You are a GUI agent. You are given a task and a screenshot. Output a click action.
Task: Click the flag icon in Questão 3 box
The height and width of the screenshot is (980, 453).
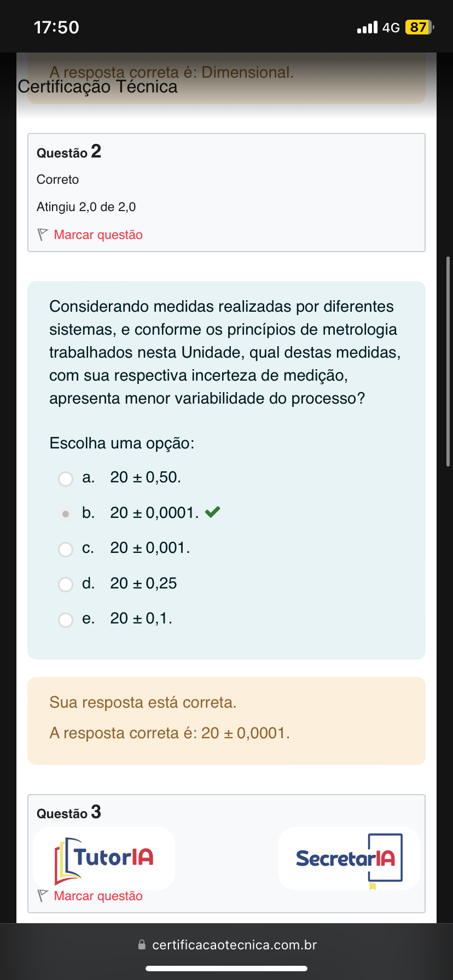[43, 896]
